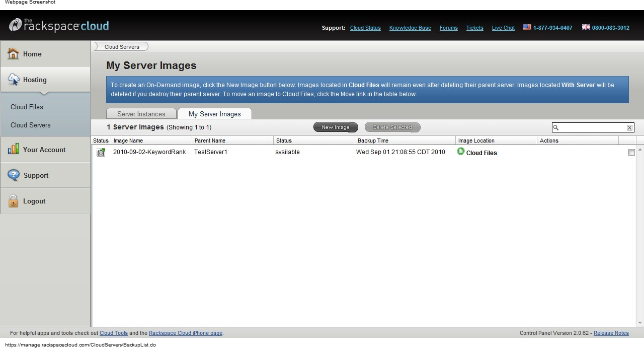Image resolution: width=644 pixels, height=348 pixels.
Task: Click into the image search field
Action: coord(593,127)
